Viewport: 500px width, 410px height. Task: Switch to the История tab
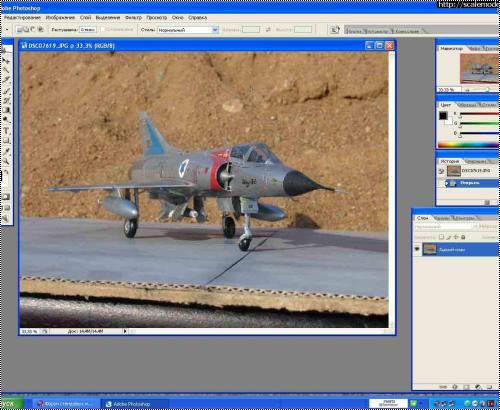450,161
